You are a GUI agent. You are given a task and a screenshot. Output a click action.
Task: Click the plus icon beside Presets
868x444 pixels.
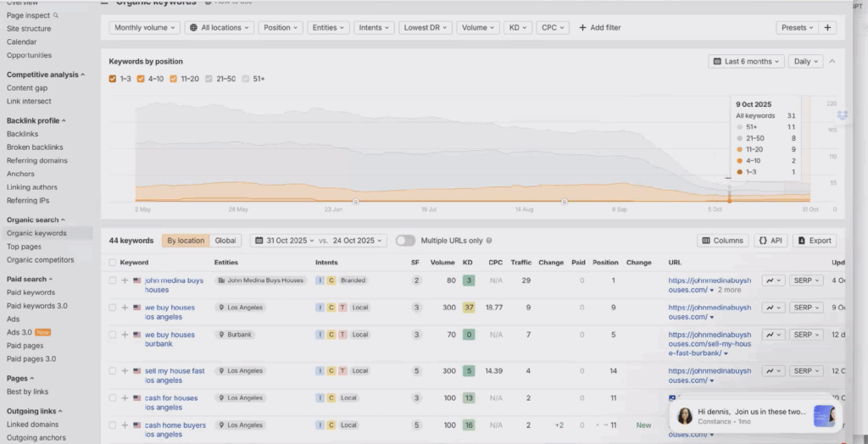point(828,28)
